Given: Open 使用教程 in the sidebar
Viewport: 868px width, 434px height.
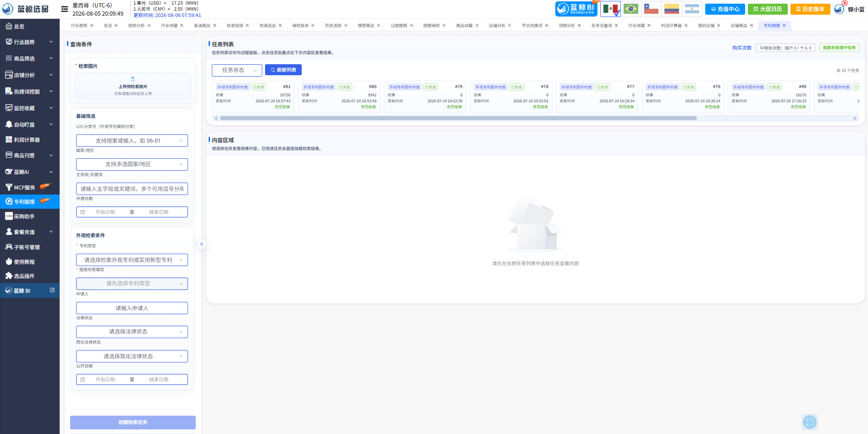Looking at the screenshot, I should (30, 262).
